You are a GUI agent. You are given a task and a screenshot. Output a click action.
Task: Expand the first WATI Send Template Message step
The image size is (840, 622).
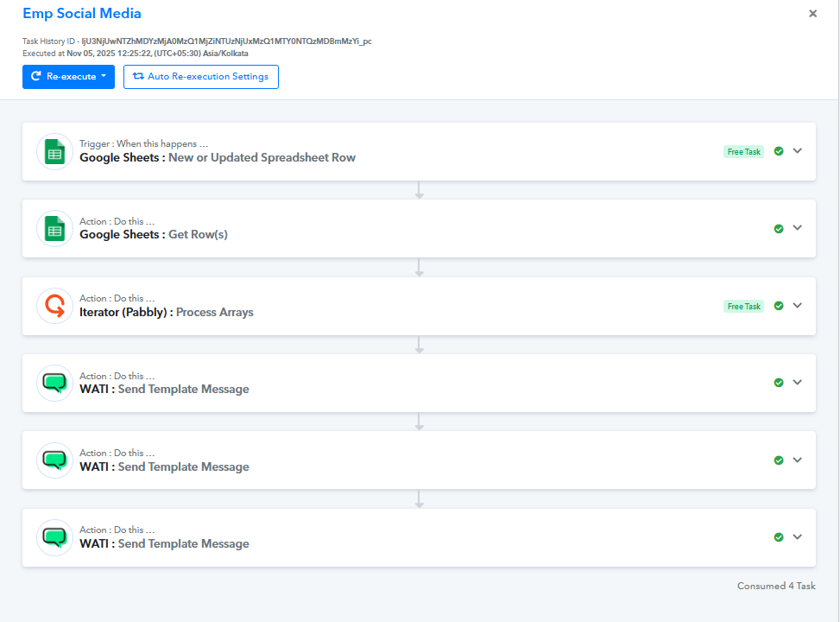pos(798,383)
